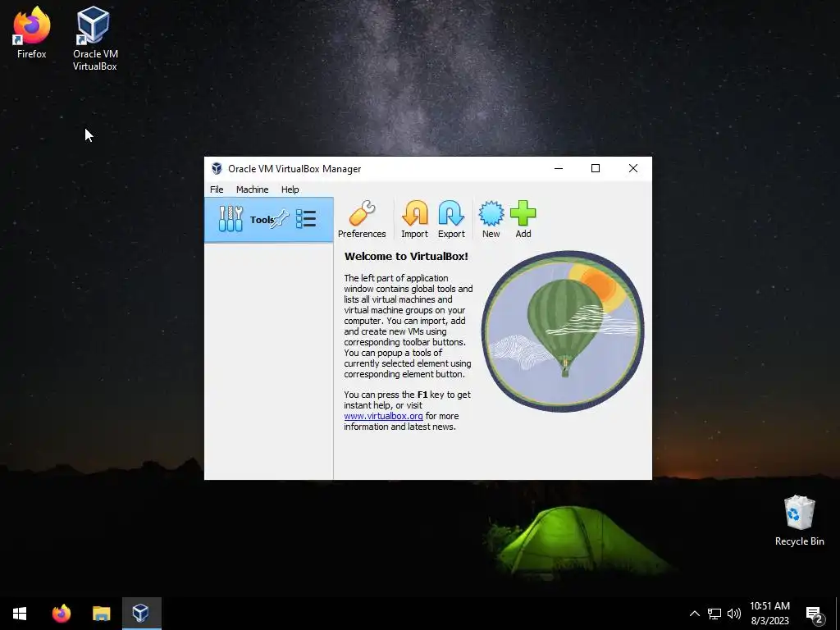Open the notification center icon

(815, 614)
